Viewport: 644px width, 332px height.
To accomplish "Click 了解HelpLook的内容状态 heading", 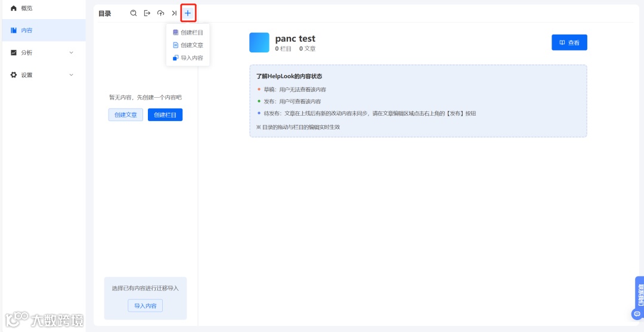I will click(x=289, y=76).
